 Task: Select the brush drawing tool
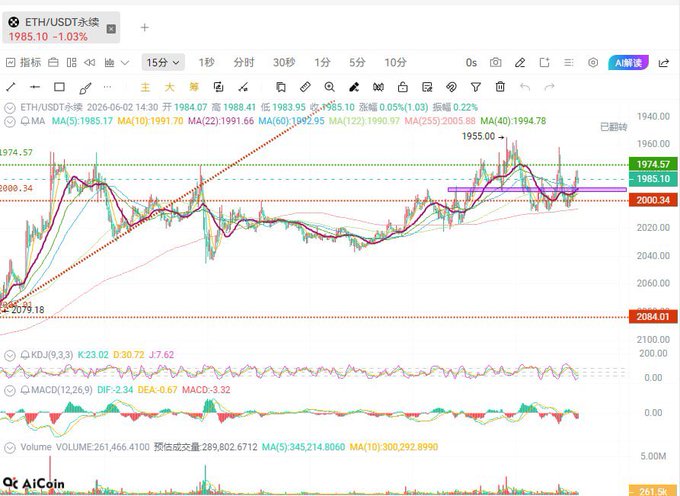85,88
